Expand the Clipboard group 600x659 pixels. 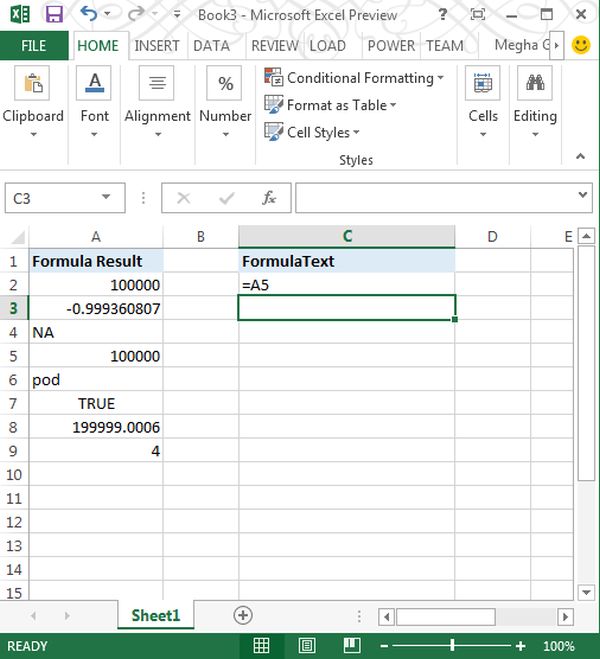pos(33,102)
